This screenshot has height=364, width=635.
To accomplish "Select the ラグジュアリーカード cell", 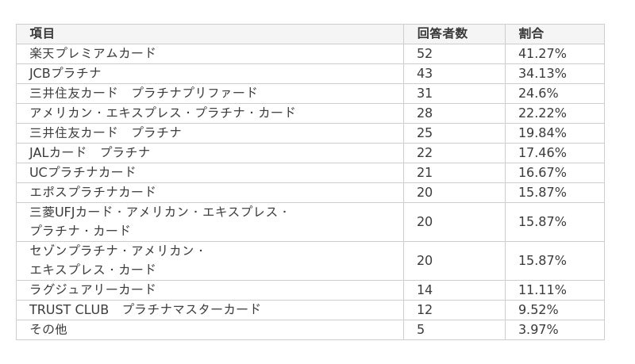I will (92, 290).
